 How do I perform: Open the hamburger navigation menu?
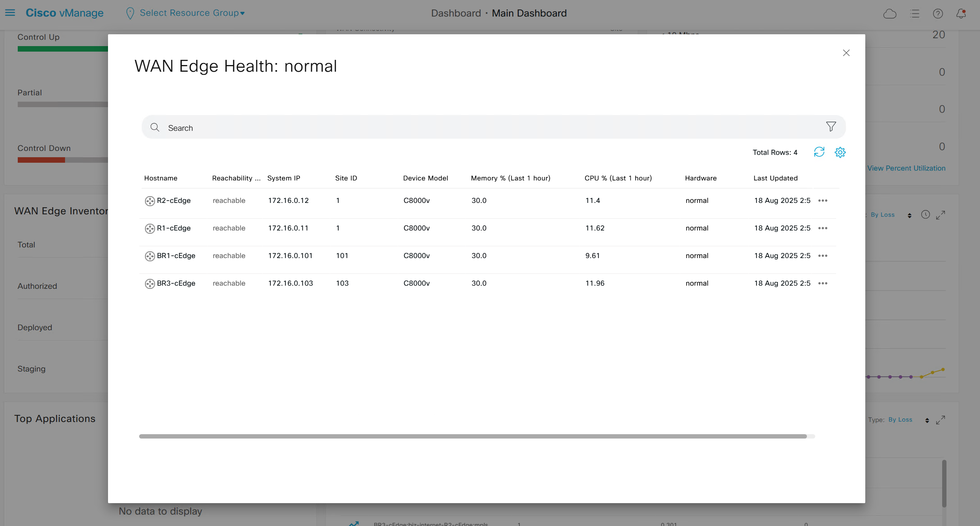(x=10, y=13)
